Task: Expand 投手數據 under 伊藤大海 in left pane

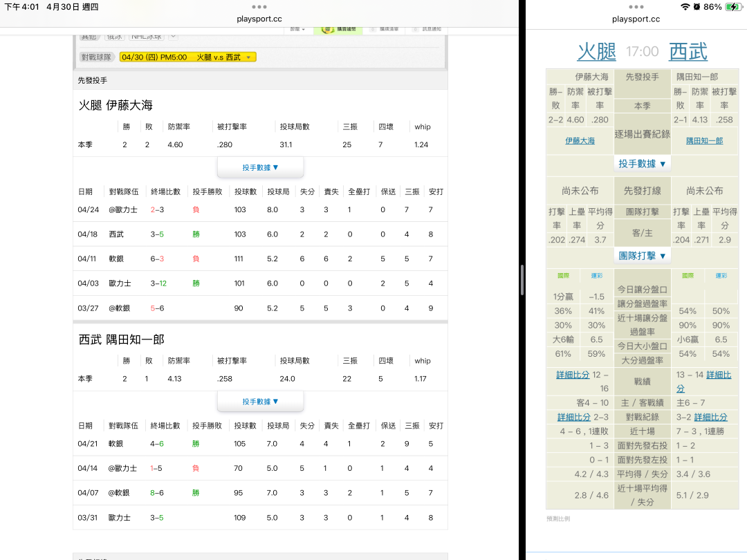Action: tap(260, 167)
